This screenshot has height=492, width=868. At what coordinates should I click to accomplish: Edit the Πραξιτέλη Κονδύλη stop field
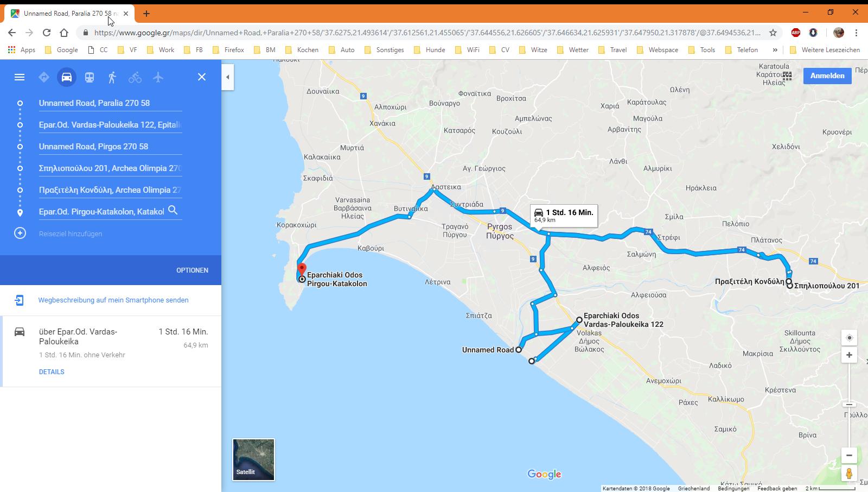click(110, 190)
